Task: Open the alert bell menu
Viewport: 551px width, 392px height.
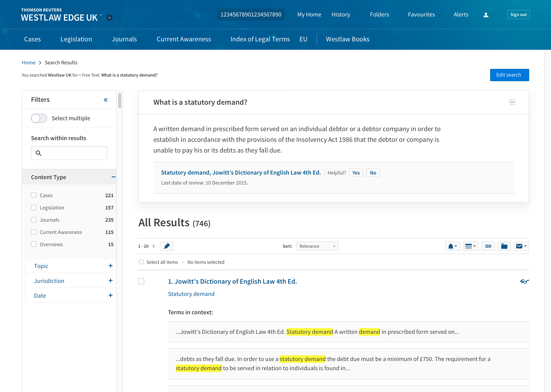Action: coord(453,246)
